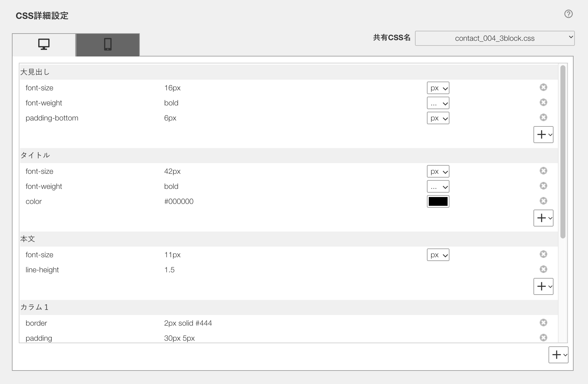Viewport: 588px width, 384px height.
Task: Delete the border property under カラム1
Action: (x=543, y=322)
